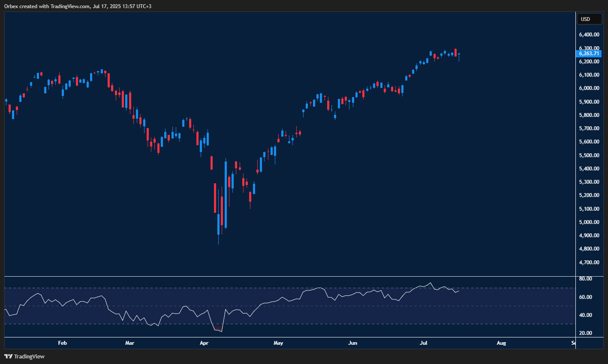Viewport: 608px width, 364px height.
Task: Click the TradingView logo icon
Action: point(8,356)
